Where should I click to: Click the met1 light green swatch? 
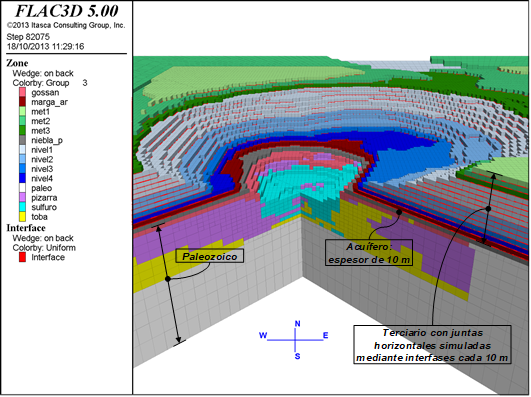coord(22,111)
